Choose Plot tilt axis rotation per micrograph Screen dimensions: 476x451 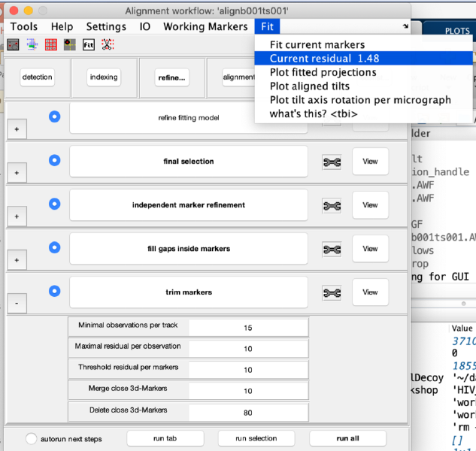point(363,100)
